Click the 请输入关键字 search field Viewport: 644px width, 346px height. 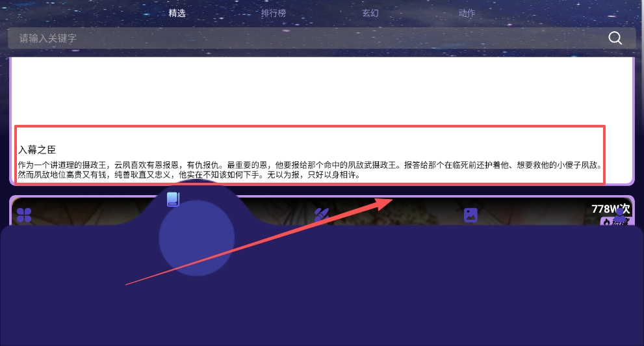click(x=305, y=38)
